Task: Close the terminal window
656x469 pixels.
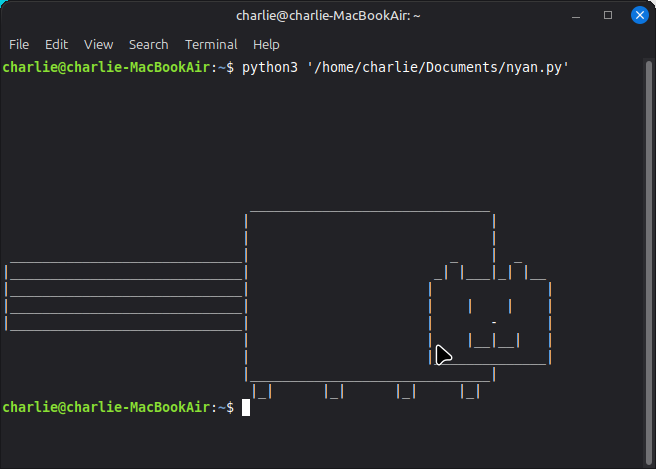Action: [640, 15]
